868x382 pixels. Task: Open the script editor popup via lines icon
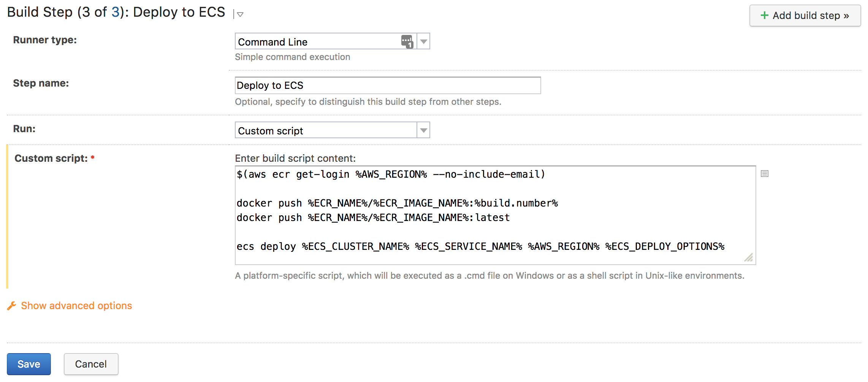[765, 174]
